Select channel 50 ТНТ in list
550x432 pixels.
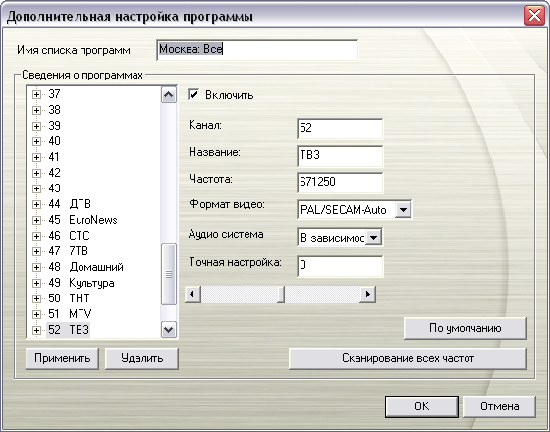69,298
